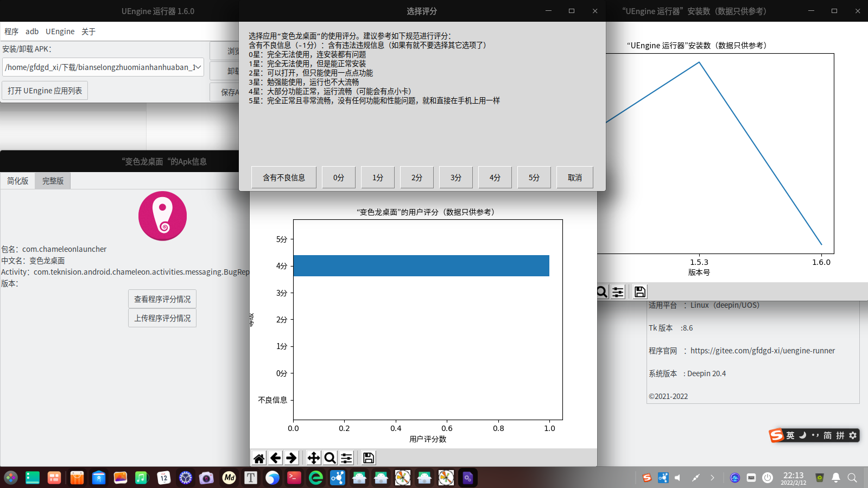Cancel the rating dialog with 取消
This screenshot has height=488, width=868.
pyautogui.click(x=575, y=178)
